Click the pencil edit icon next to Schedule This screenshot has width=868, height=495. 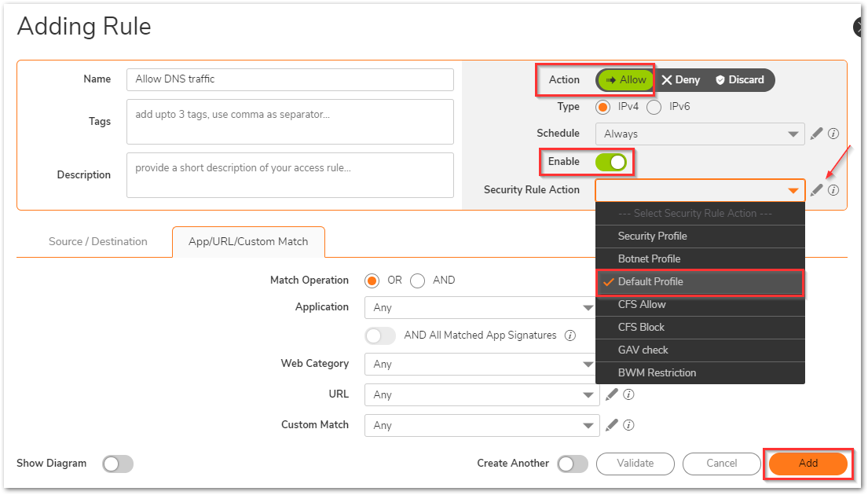pyautogui.click(x=816, y=134)
